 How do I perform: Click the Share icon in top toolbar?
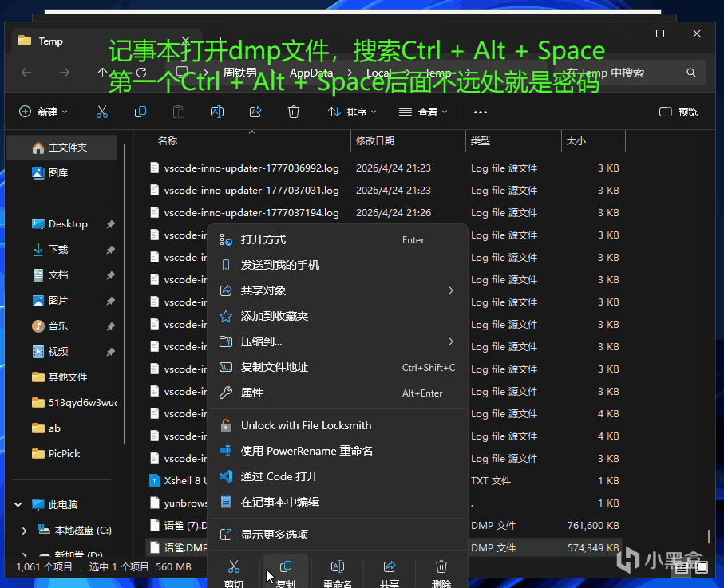coord(255,112)
